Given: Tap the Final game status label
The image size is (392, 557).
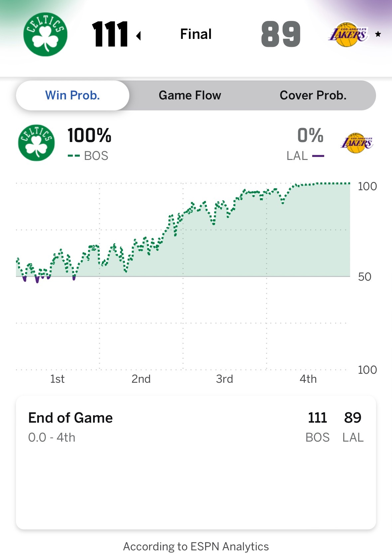Looking at the screenshot, I should (196, 34).
